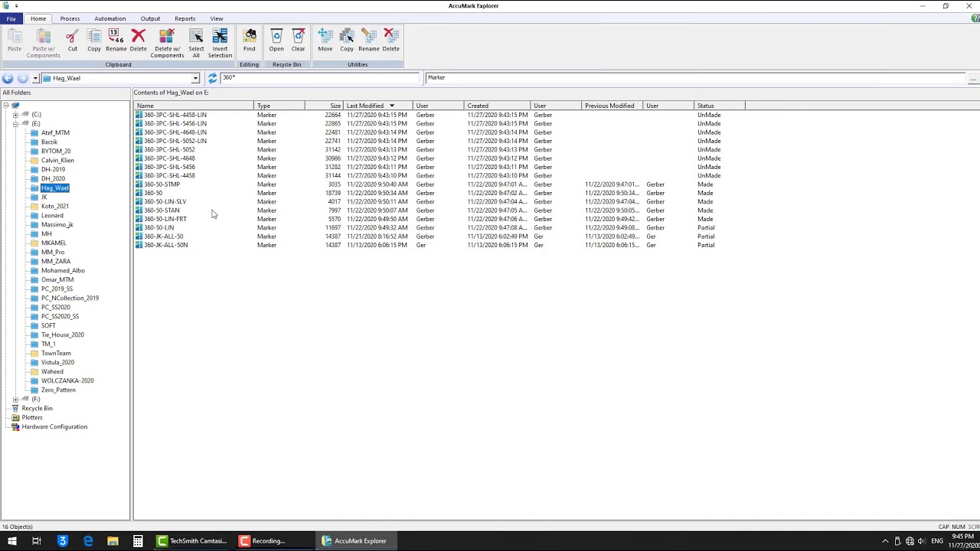Screen dimensions: 980x551
Task: Select the Calvin_Klien folder
Action: [x=57, y=161]
